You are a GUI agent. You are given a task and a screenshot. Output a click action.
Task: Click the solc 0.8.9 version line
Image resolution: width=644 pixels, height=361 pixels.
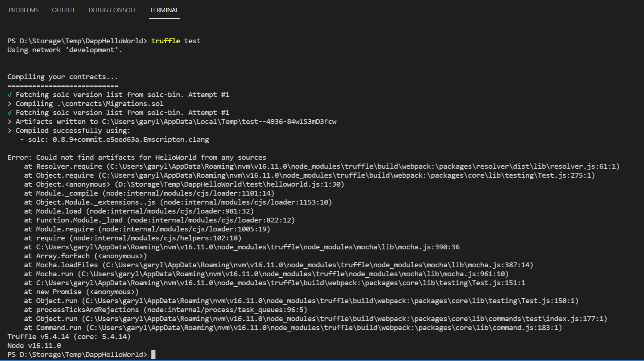(114, 139)
